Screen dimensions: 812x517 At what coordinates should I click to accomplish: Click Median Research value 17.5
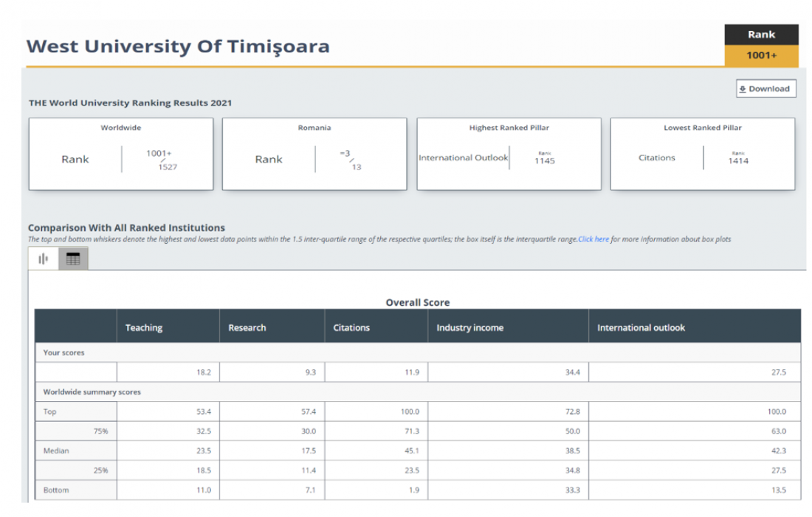click(309, 451)
